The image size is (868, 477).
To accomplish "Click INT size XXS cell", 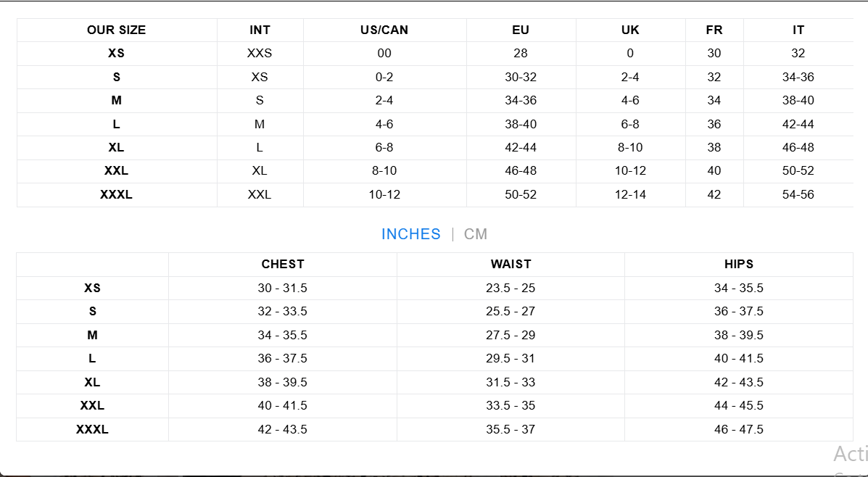I will (260, 53).
